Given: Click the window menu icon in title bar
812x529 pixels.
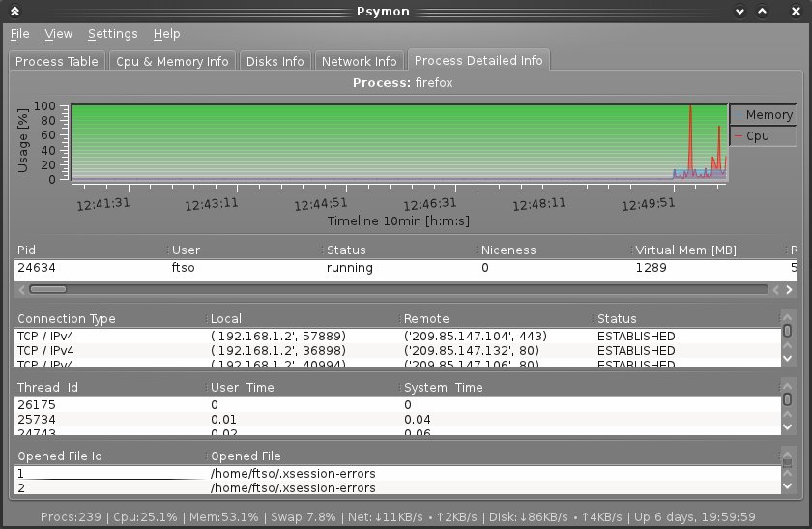Looking at the screenshot, I should click(15, 11).
